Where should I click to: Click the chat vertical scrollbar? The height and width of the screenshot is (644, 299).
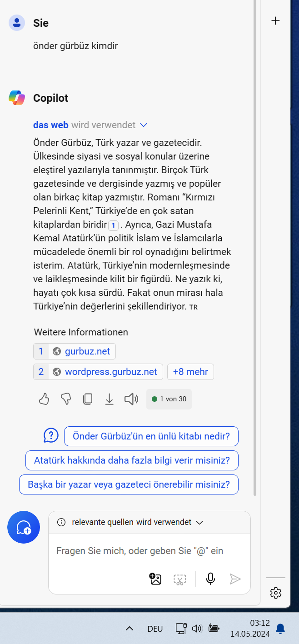click(x=255, y=248)
